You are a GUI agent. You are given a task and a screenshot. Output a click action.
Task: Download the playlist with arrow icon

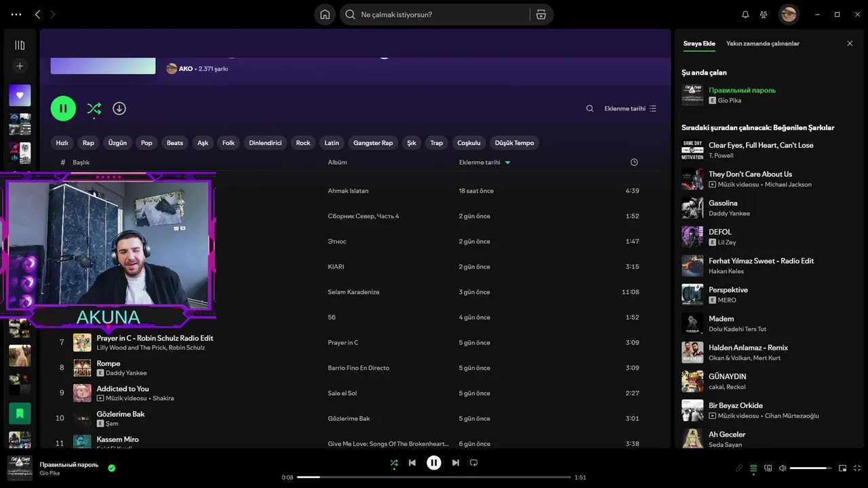tap(119, 108)
